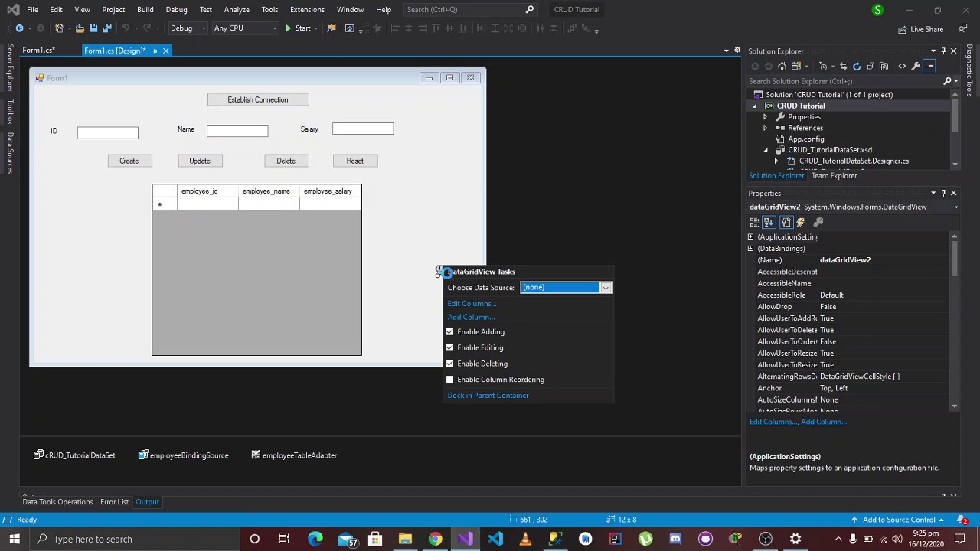Click the wrench Properties icon in Solution Explorer toolbar

pos(916,66)
